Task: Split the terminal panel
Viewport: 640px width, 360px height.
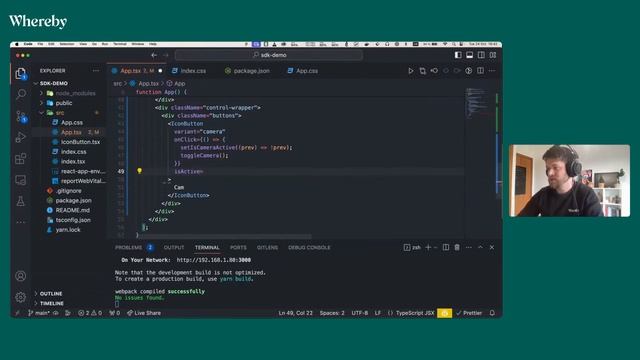Action: [446, 247]
